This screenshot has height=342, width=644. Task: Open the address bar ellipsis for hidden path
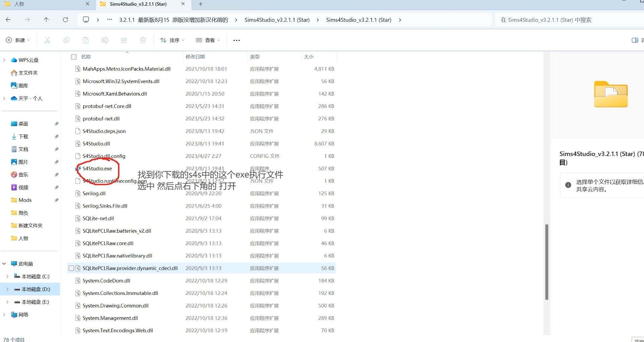click(110, 20)
